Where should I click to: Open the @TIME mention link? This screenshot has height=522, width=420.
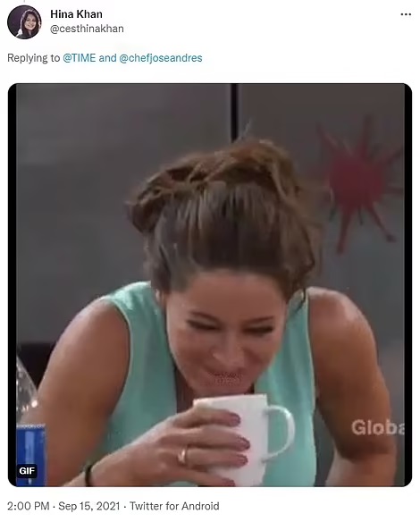(x=80, y=58)
